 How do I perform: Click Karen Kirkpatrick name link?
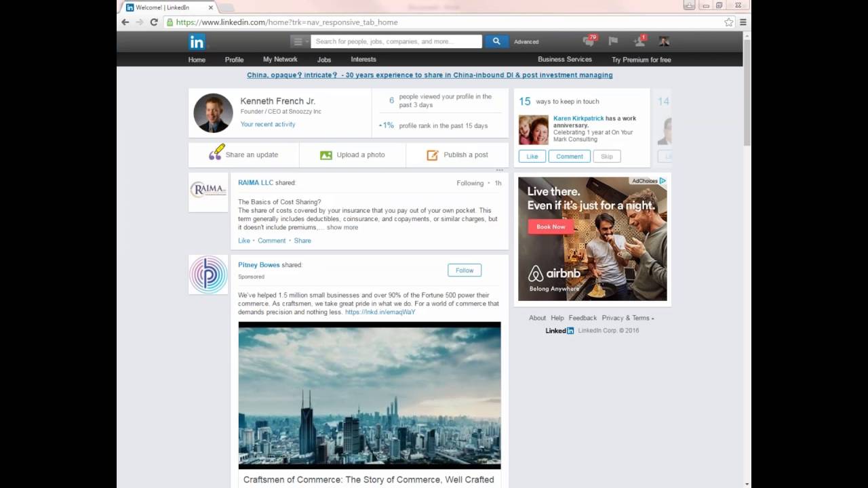click(578, 119)
